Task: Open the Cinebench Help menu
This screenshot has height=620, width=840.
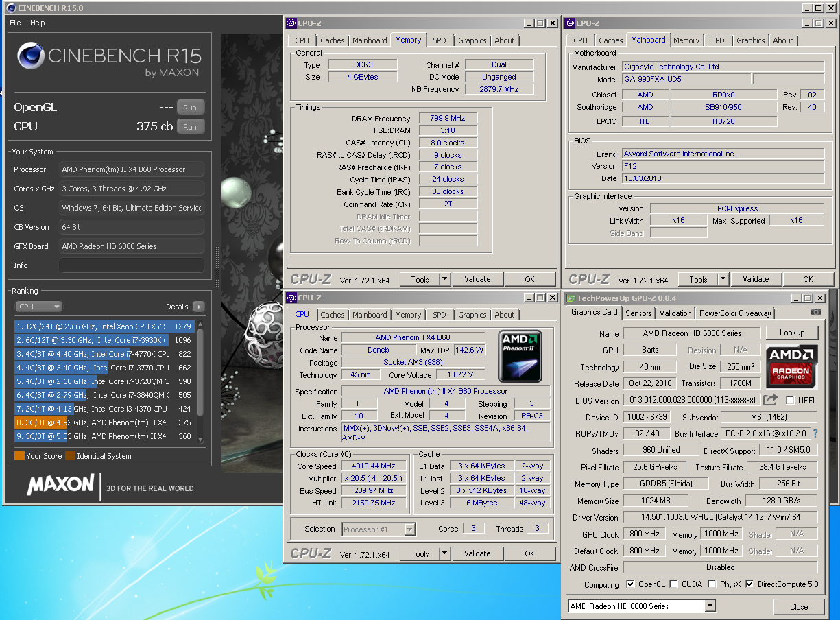Action: pyautogui.click(x=38, y=23)
